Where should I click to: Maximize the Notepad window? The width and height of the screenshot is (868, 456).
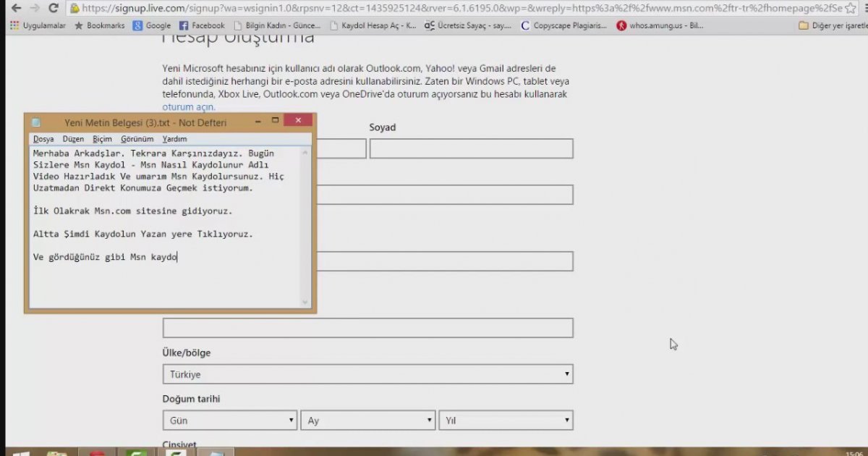tap(275, 121)
